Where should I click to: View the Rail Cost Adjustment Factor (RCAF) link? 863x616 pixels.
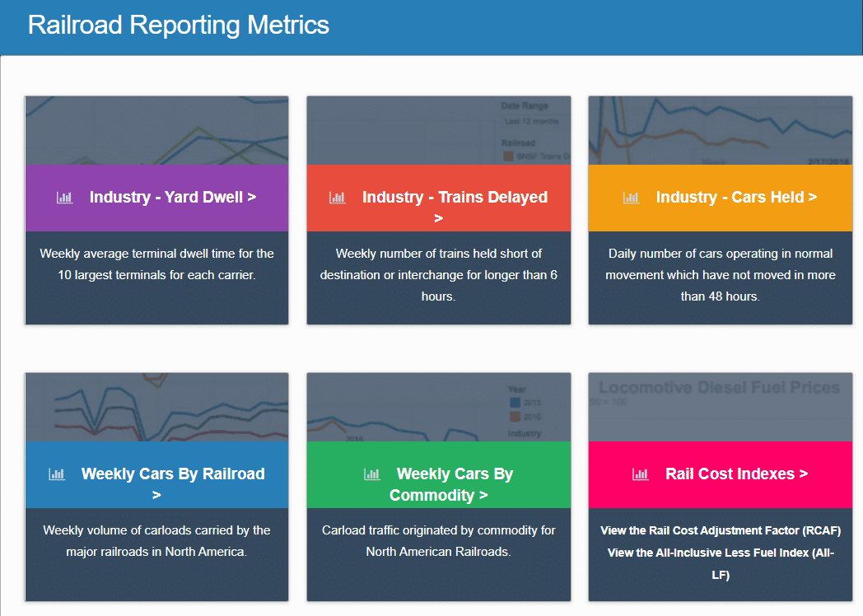tap(720, 530)
